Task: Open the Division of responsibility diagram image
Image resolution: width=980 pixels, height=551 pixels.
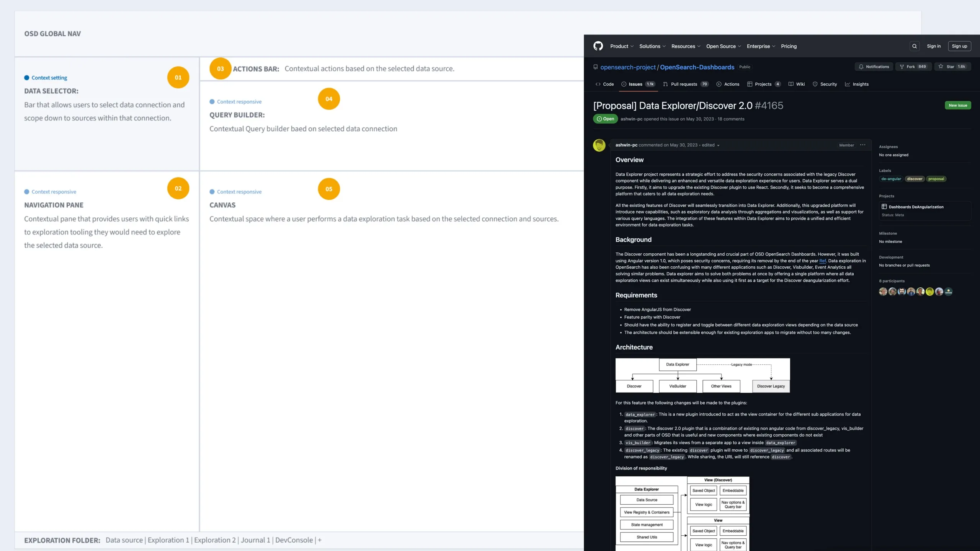Action: pos(682,514)
